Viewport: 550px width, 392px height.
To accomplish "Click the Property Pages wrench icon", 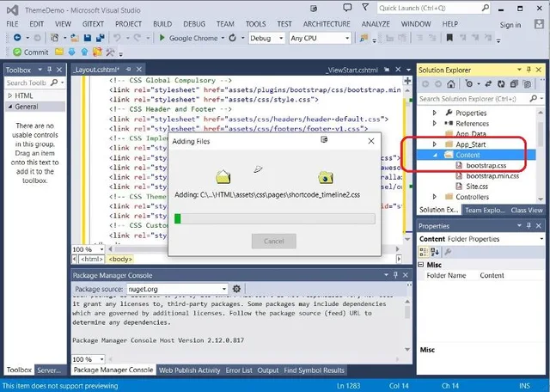I will click(448, 252).
